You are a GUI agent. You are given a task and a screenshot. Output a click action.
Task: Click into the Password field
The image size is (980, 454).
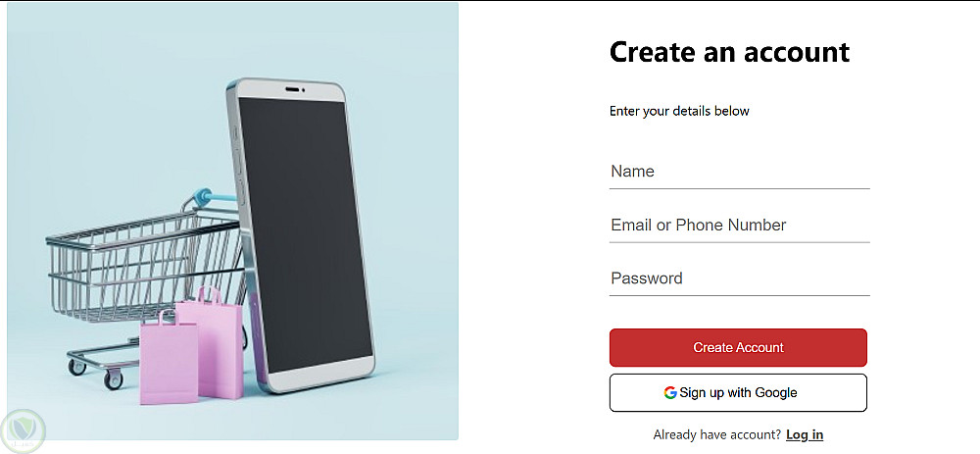click(x=739, y=278)
